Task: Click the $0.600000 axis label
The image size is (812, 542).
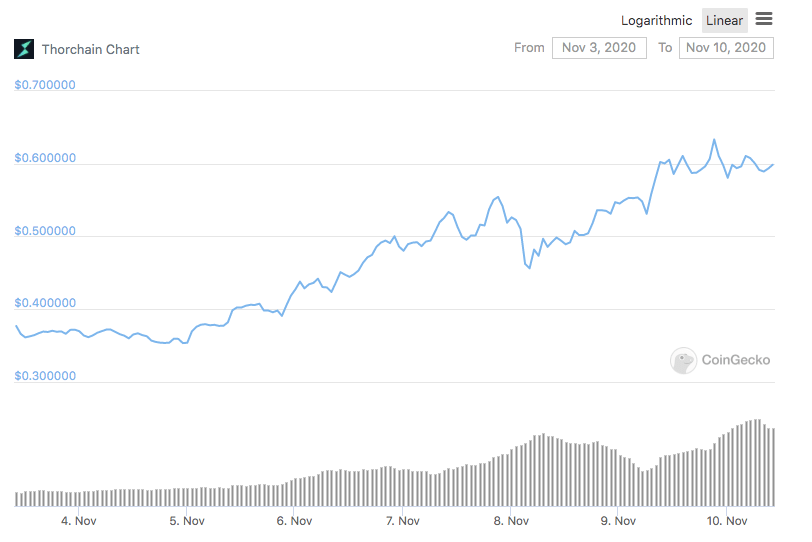Action: 45,158
